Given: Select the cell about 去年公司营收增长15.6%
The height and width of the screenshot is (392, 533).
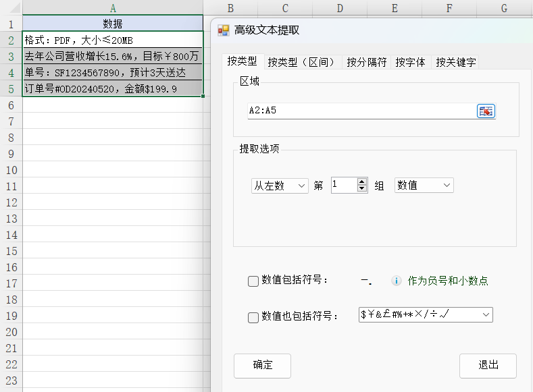Looking at the screenshot, I should pos(113,56).
